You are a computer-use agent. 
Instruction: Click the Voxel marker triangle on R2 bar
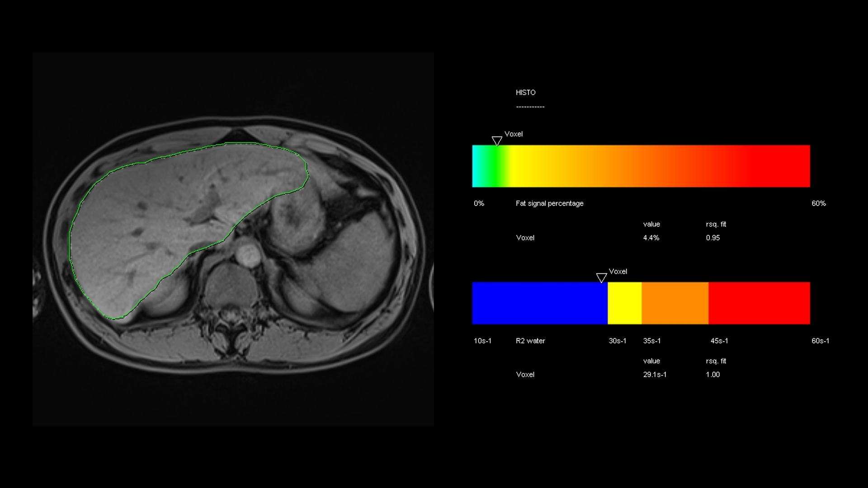(x=601, y=278)
